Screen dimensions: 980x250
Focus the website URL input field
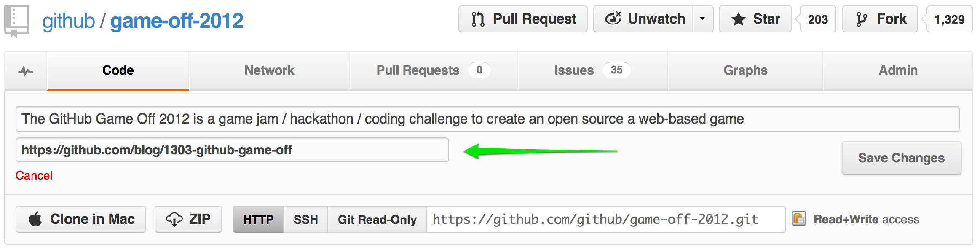(232, 150)
